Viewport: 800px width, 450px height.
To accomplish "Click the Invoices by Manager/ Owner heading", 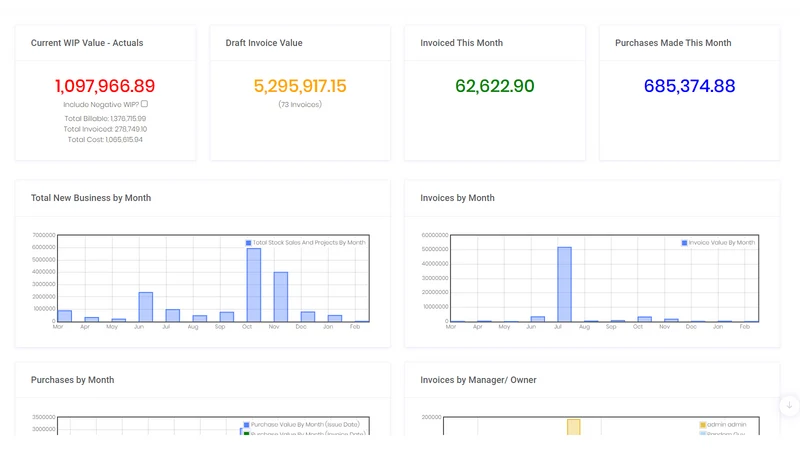I will pos(478,380).
